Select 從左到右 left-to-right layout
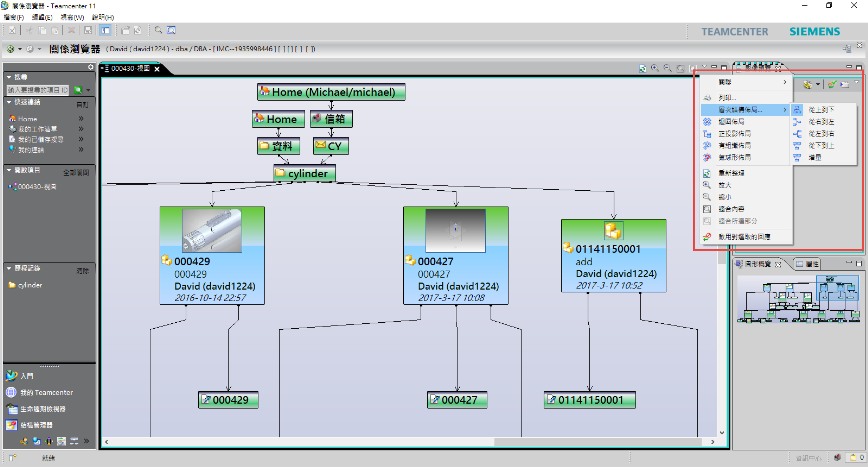 coord(823,134)
